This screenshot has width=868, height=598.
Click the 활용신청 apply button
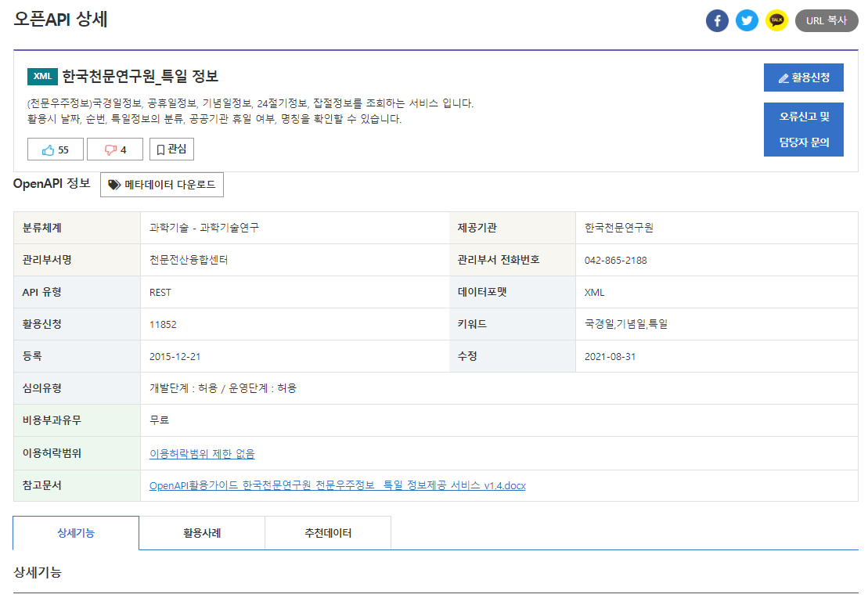tap(803, 77)
